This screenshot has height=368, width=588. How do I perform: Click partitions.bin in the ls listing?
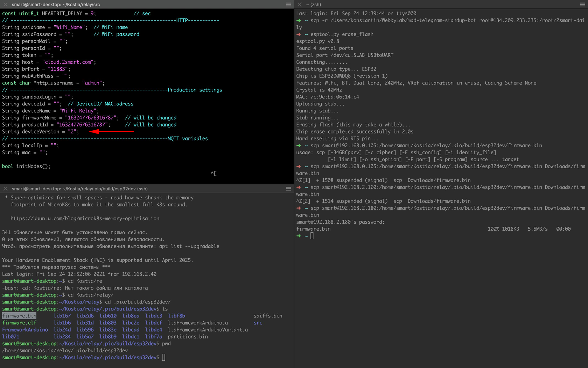point(188,337)
